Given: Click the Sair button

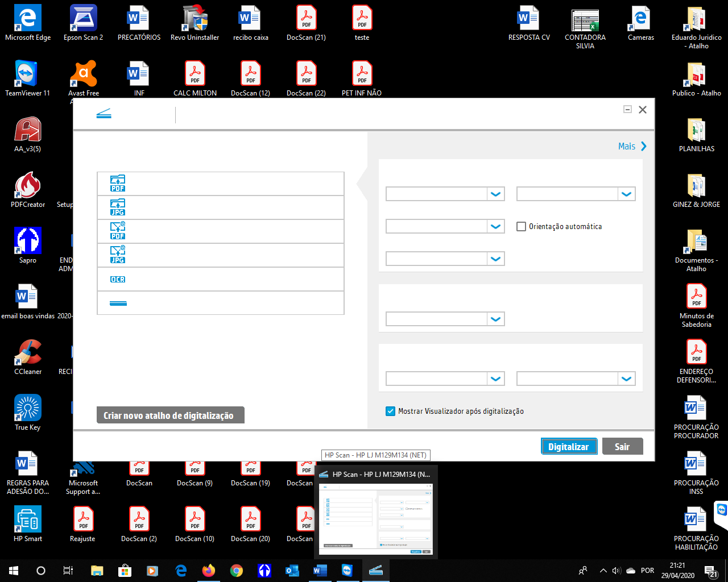Looking at the screenshot, I should pos(622,446).
